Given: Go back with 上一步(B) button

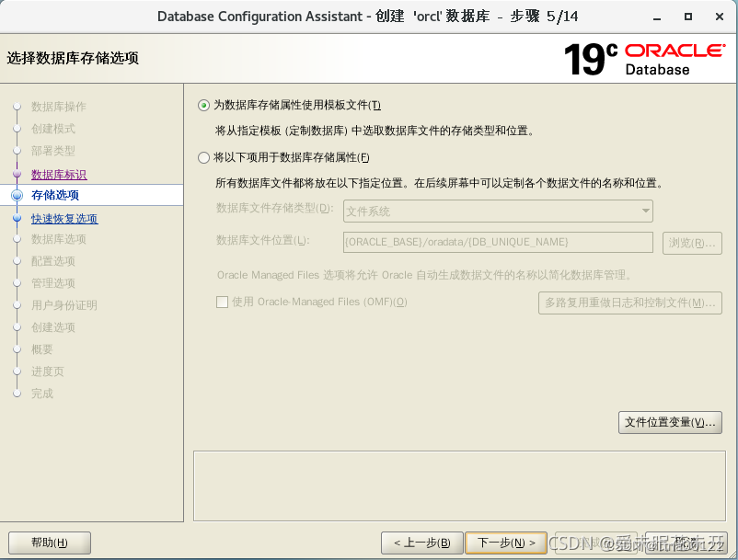Looking at the screenshot, I should (x=422, y=543).
